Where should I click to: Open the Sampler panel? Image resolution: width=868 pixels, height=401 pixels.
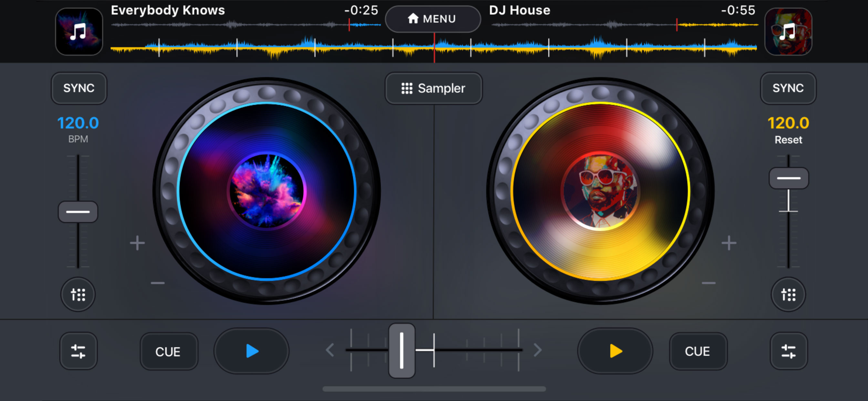433,88
